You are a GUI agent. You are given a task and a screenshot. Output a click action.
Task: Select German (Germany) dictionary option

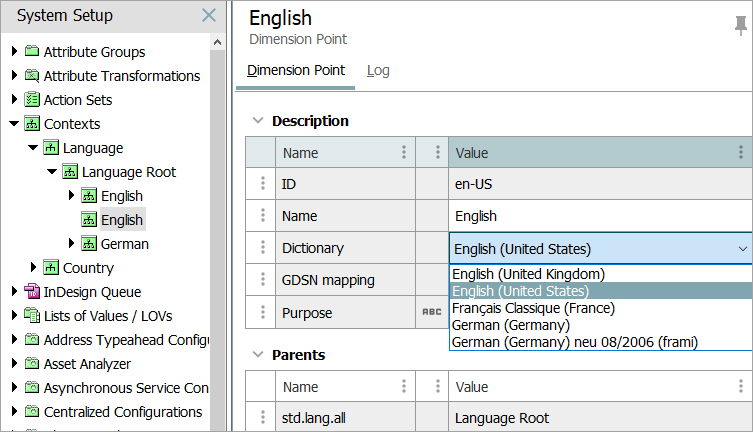511,325
